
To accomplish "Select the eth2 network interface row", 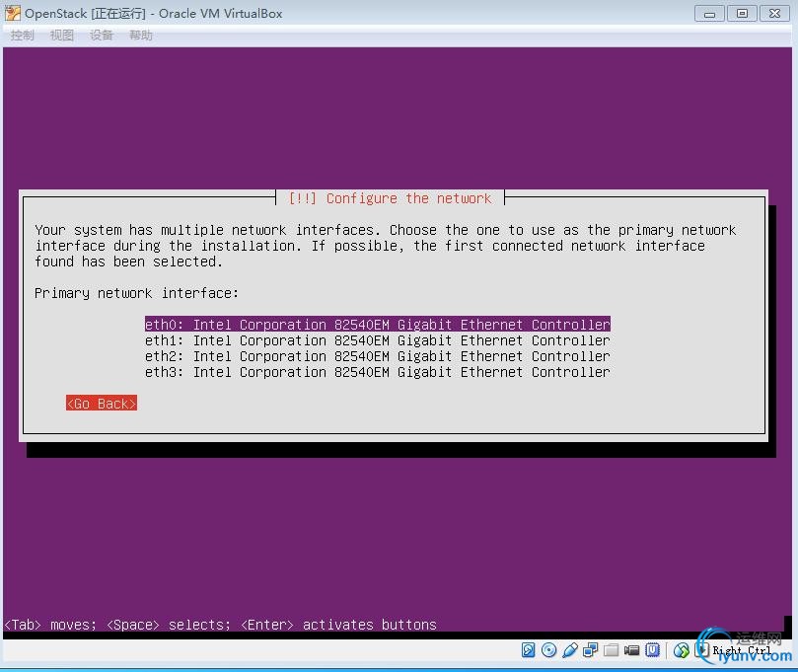I will click(377, 356).
